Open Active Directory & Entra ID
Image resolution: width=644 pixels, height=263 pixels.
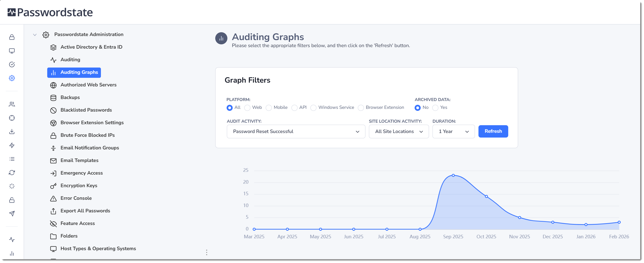point(91,47)
